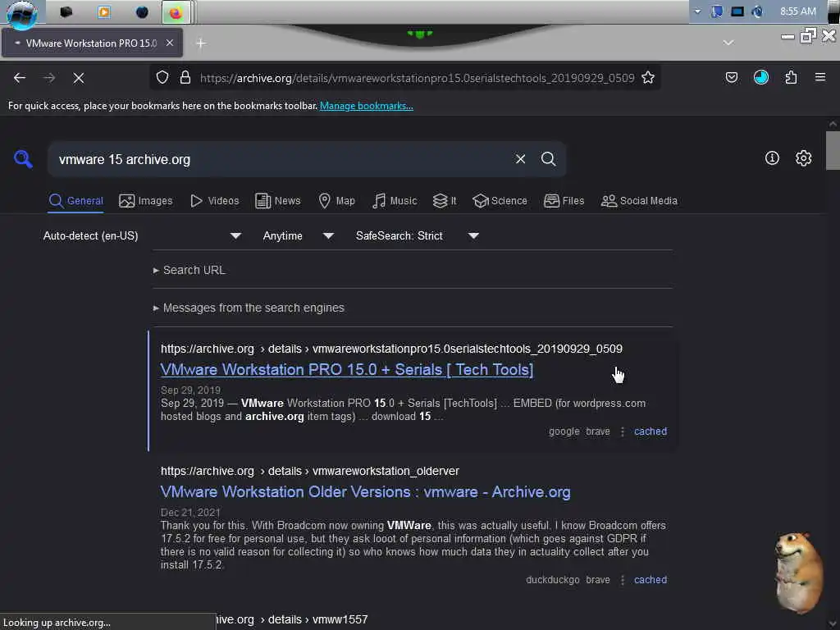Image resolution: width=840 pixels, height=630 pixels.
Task: Show hidden system tray icons
Action: 697,11
